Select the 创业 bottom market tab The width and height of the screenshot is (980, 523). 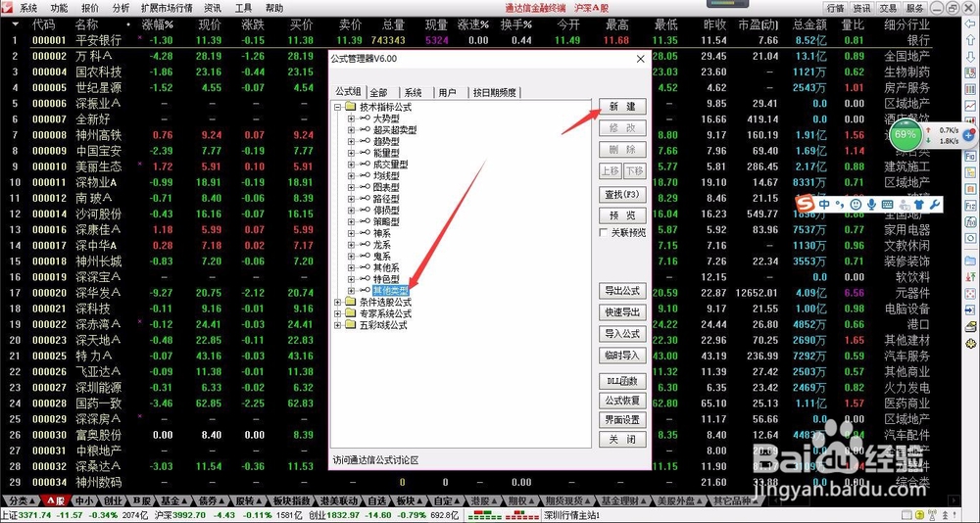[113, 501]
